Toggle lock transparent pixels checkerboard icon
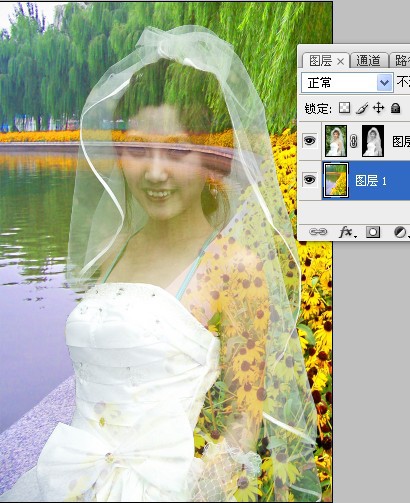Screen dimensions: 410x503 (344, 108)
